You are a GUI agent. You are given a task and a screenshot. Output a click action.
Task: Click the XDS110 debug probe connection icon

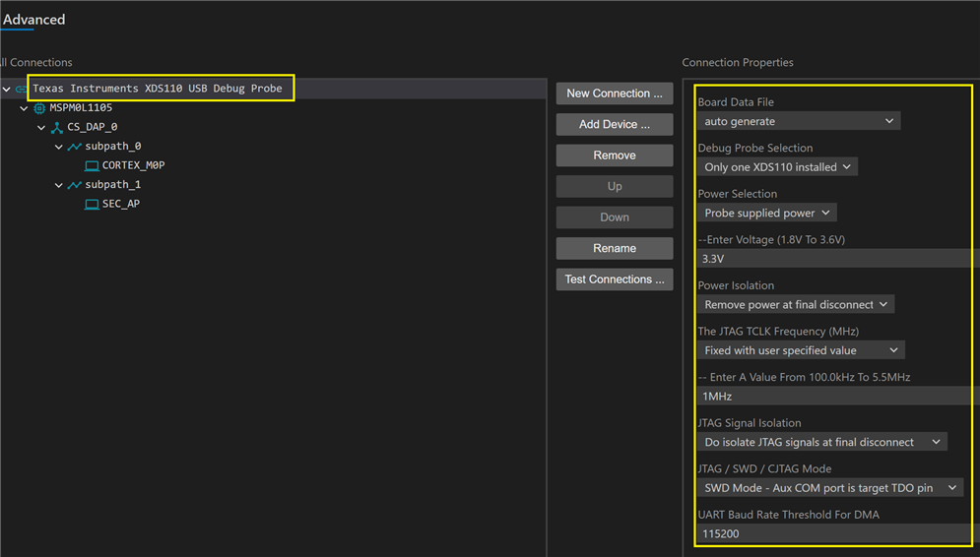21,90
